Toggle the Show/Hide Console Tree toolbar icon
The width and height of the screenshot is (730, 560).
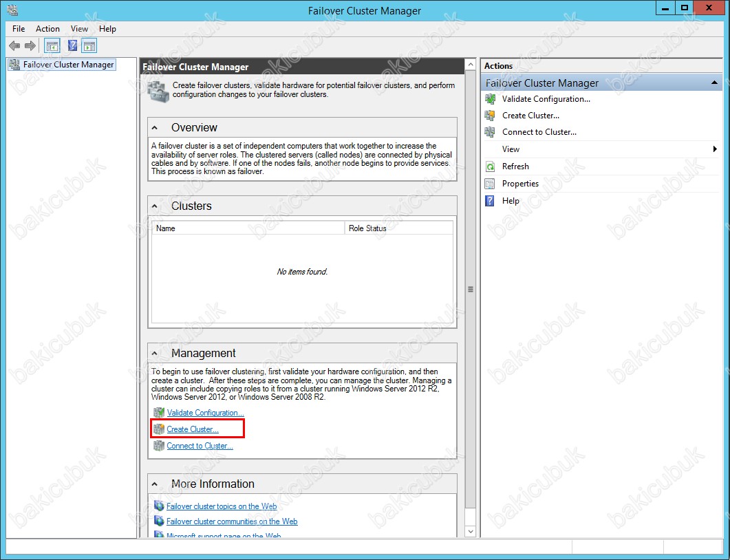[x=52, y=45]
